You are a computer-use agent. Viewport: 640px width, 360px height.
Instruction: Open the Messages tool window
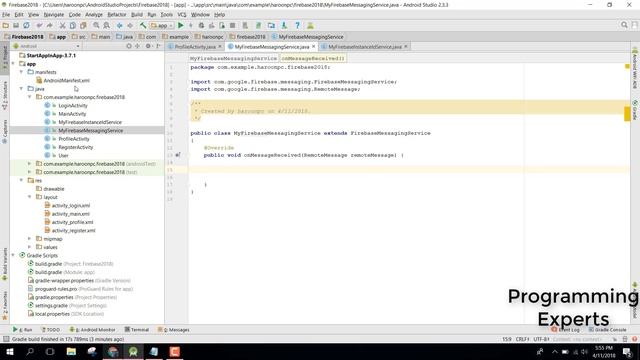click(174, 329)
